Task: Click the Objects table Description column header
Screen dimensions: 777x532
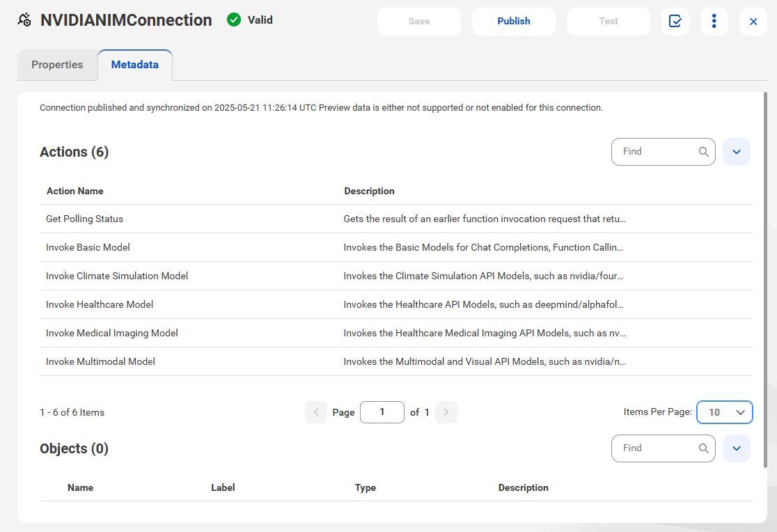Action: [x=524, y=487]
